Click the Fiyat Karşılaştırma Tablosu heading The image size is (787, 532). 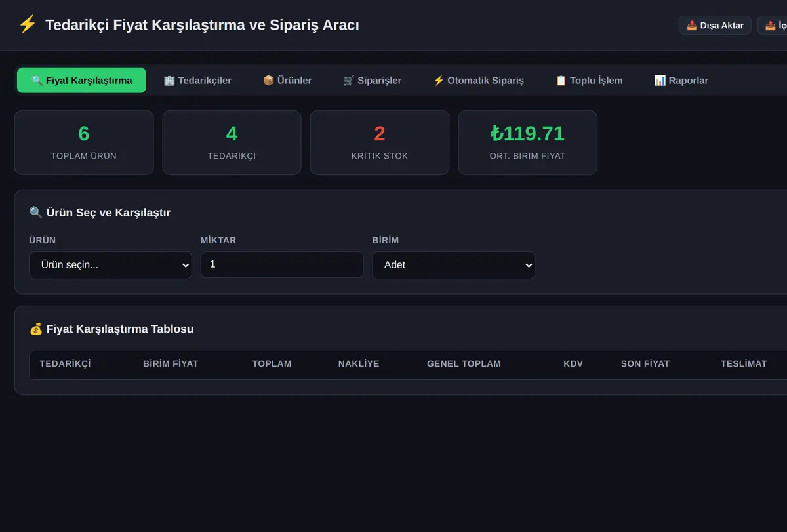point(120,329)
